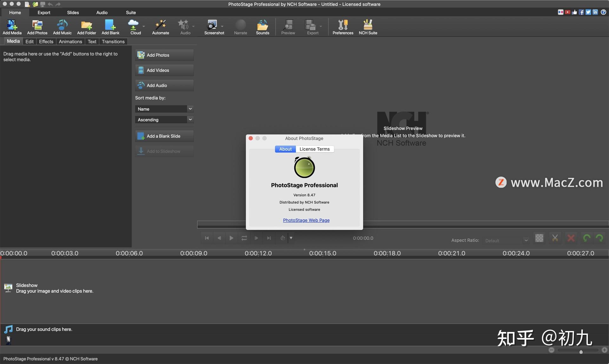Click the undo arrow in title bar
This screenshot has height=364, width=609.
[50, 4]
